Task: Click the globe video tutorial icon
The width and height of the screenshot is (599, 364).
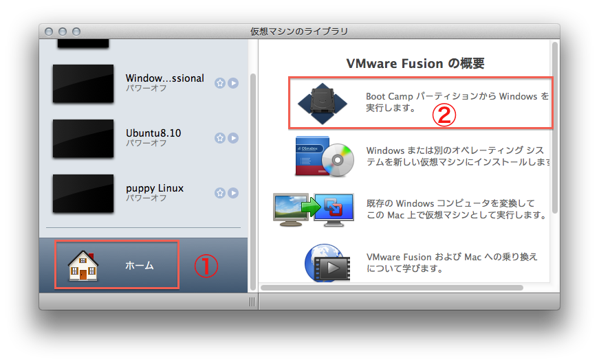Action: pos(327,263)
